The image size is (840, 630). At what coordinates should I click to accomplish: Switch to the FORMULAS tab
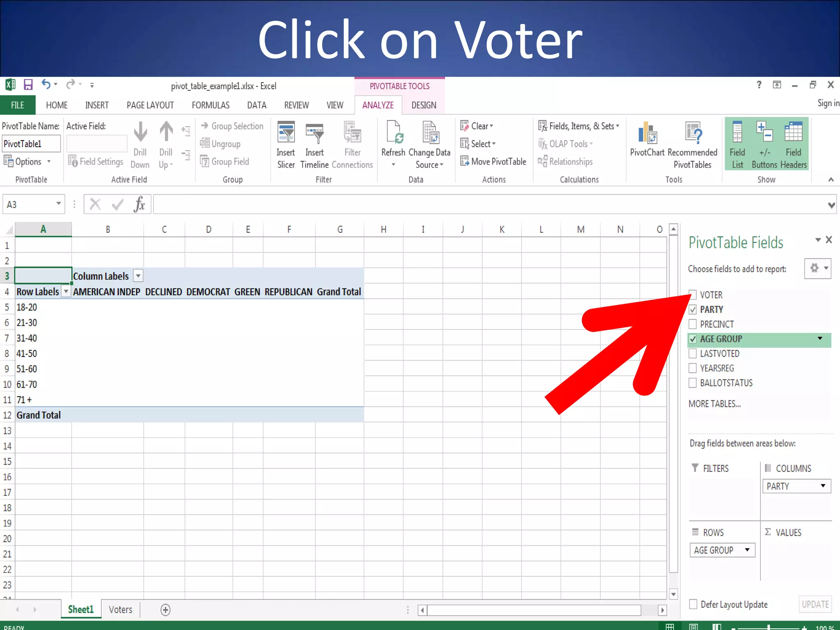point(210,105)
